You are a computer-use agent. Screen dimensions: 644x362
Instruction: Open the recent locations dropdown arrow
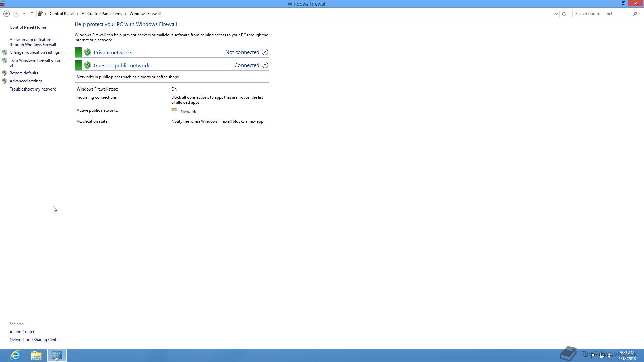coord(24,14)
